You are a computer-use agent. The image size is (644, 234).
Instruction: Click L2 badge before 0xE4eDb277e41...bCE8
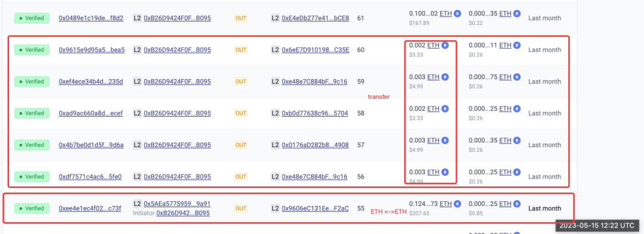pyautogui.click(x=275, y=18)
